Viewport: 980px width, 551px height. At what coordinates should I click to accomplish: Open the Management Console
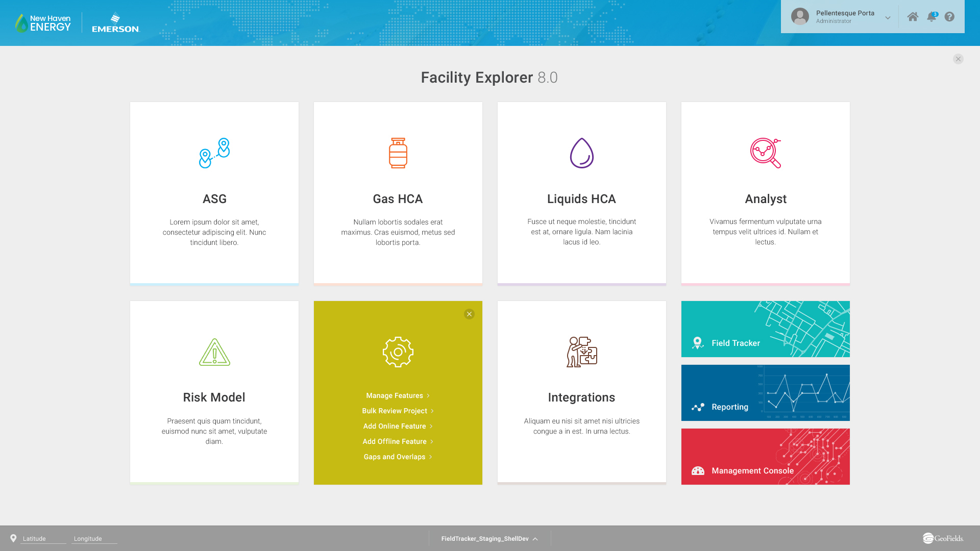pos(765,456)
